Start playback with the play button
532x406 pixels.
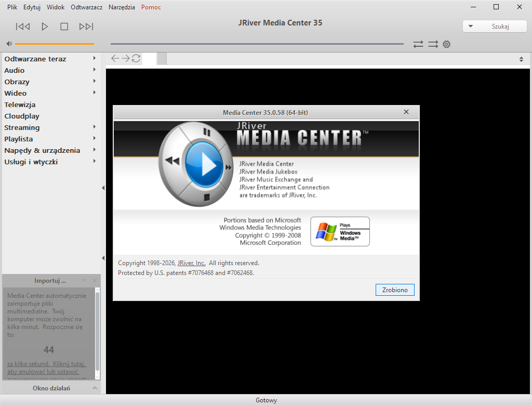tap(45, 27)
